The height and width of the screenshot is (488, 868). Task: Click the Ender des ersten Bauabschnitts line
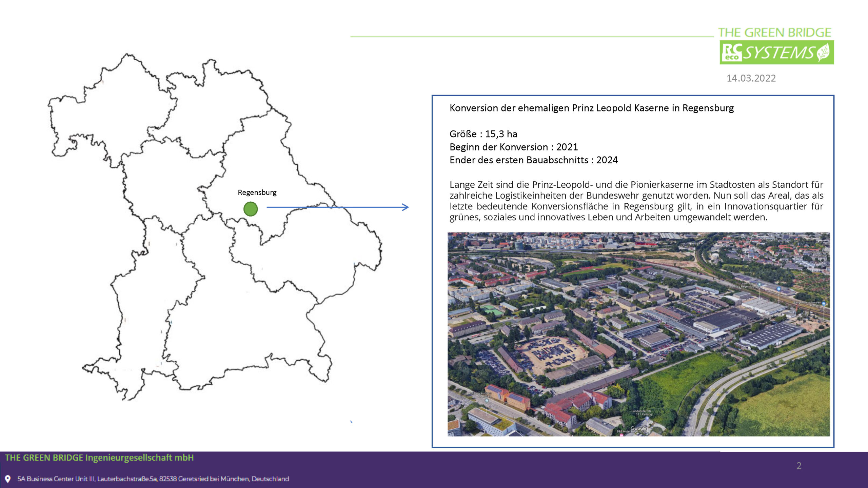pos(533,160)
